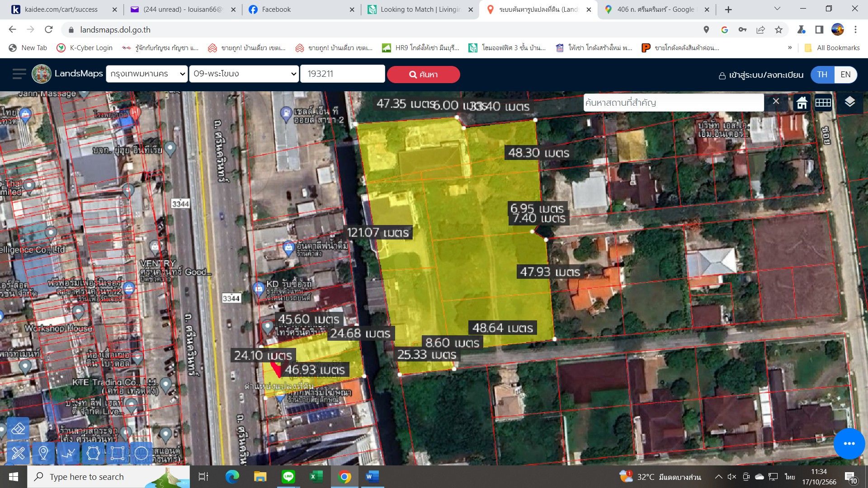The width and height of the screenshot is (868, 488).
Task: Click the parcel number field 193211
Action: coord(342,74)
